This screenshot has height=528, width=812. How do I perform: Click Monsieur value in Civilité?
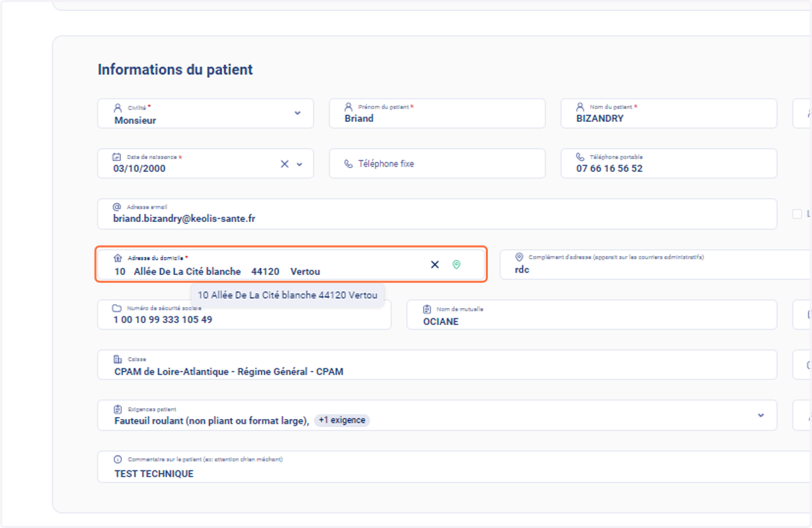pos(135,120)
